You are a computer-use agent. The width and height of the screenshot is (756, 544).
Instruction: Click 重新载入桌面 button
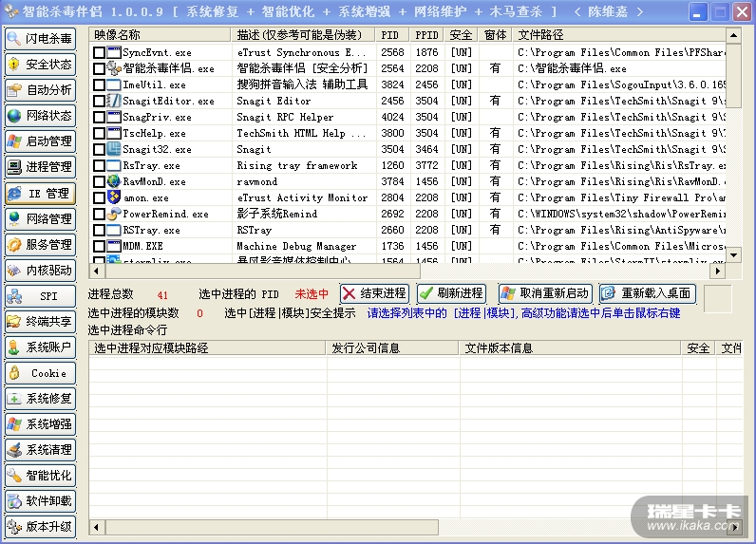[x=648, y=293]
